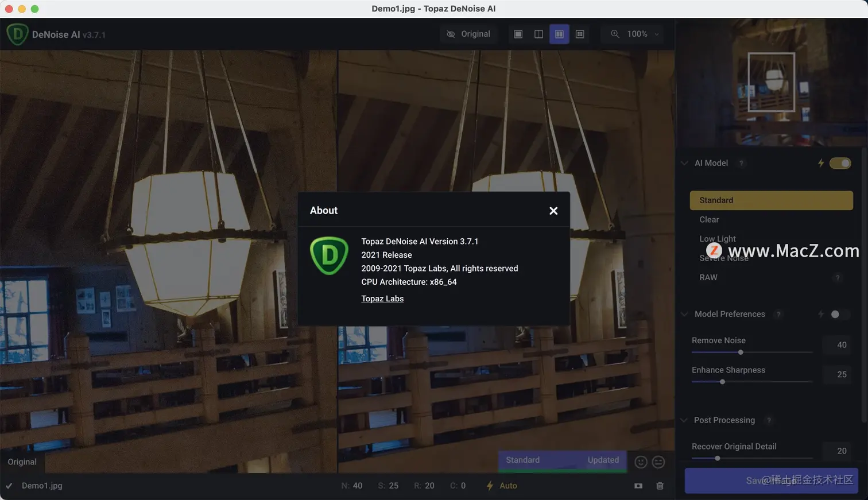This screenshot has height=500, width=868.
Task: Click the v3.7.1 version text
Action: pos(94,35)
